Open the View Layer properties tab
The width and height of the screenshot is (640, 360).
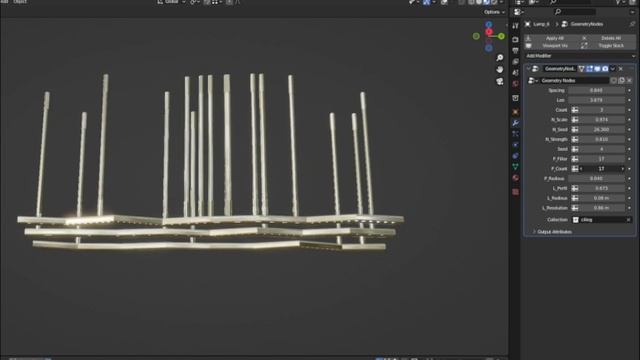[x=516, y=62]
